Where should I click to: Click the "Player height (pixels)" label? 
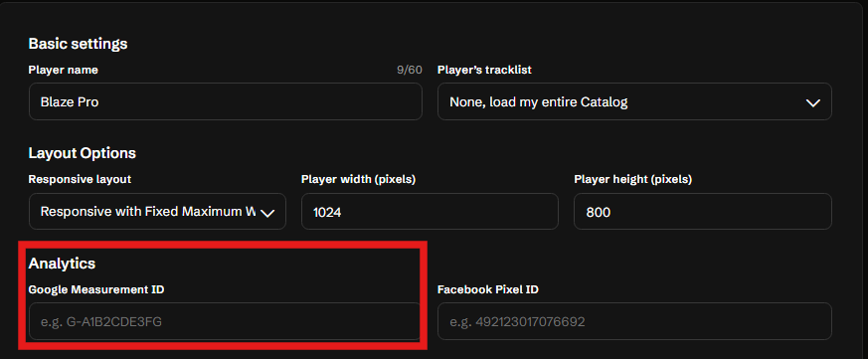[x=632, y=179]
